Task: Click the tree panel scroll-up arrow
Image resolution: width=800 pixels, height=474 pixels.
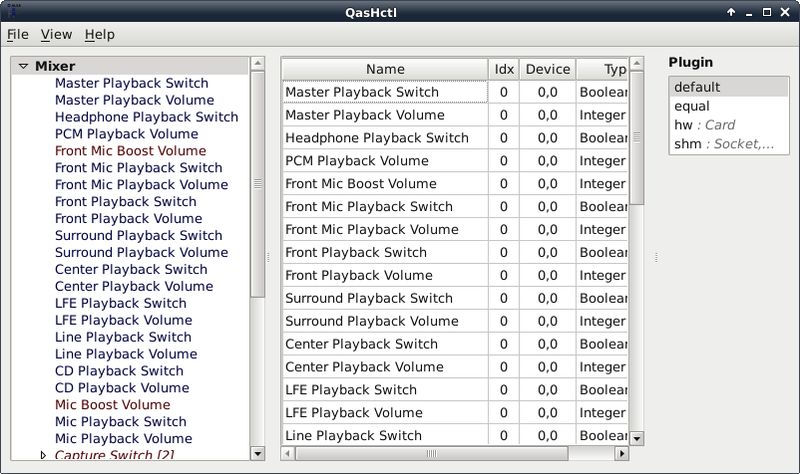Action: coord(258,63)
